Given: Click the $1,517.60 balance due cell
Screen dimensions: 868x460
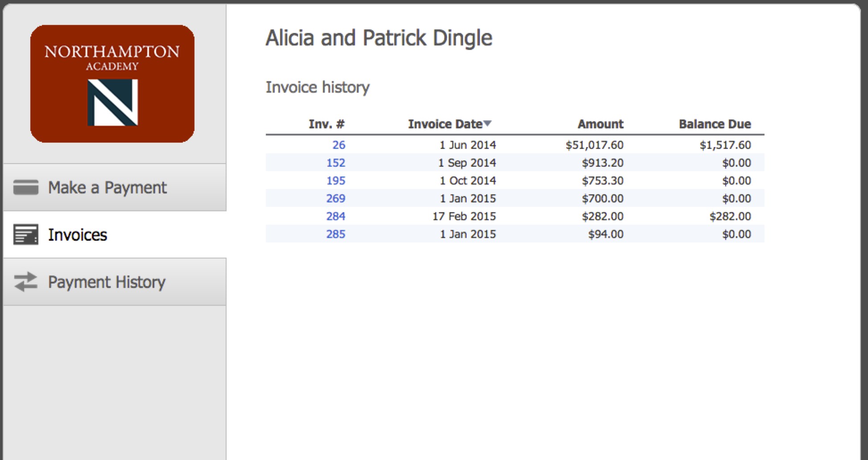Looking at the screenshot, I should click(725, 145).
